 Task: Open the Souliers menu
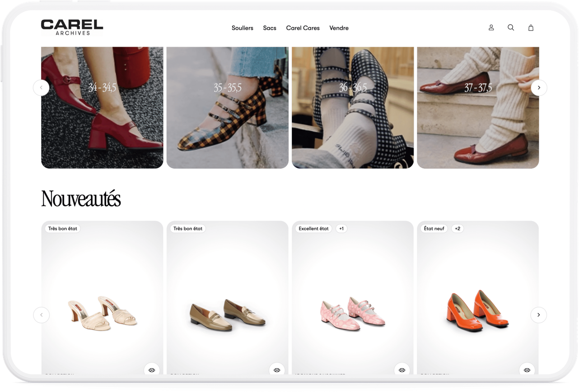[243, 28]
